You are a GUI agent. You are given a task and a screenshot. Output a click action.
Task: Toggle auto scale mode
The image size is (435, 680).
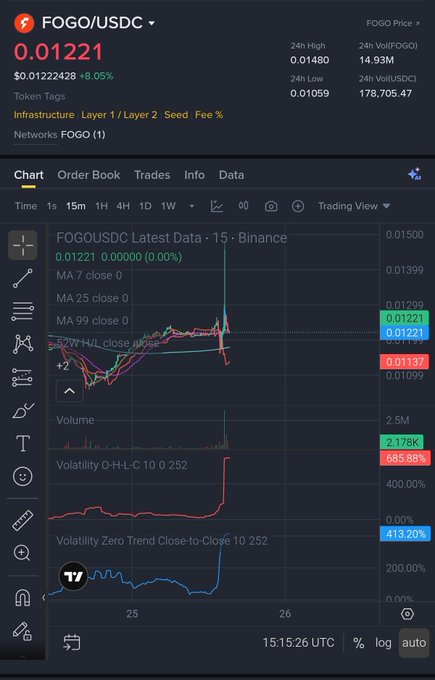click(x=414, y=643)
